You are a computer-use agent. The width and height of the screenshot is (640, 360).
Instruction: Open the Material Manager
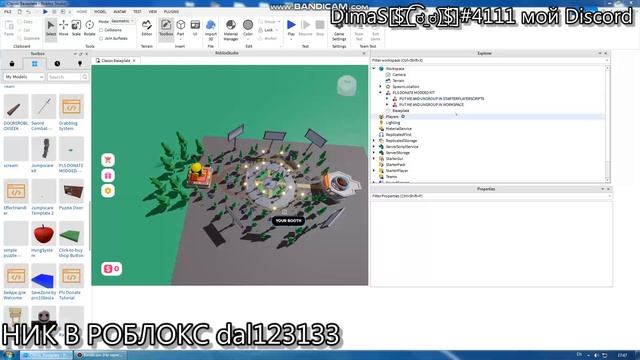coord(231,29)
